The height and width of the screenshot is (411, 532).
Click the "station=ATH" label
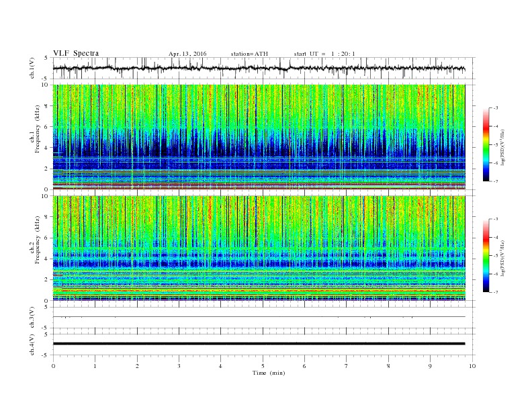pos(249,54)
